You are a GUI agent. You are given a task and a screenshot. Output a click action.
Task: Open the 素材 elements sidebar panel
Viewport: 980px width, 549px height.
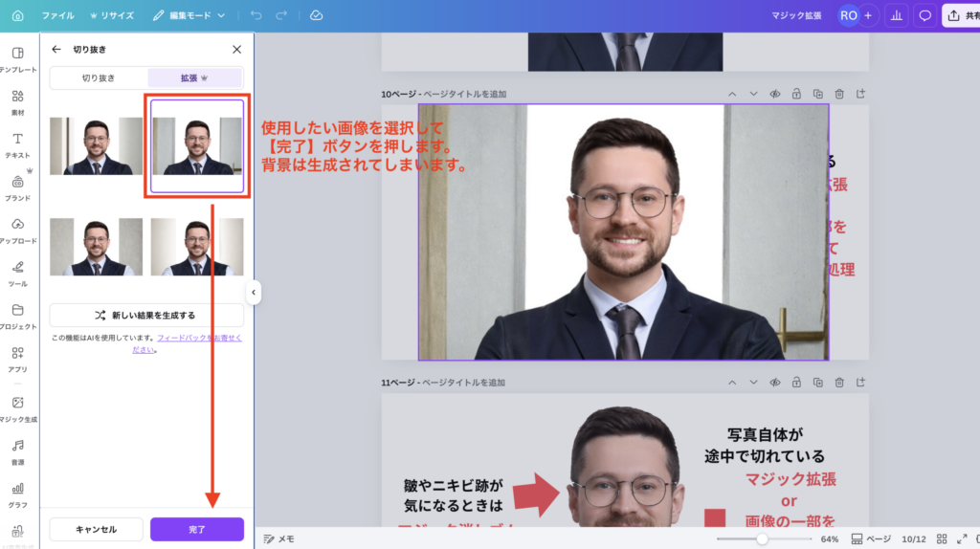tap(17, 102)
